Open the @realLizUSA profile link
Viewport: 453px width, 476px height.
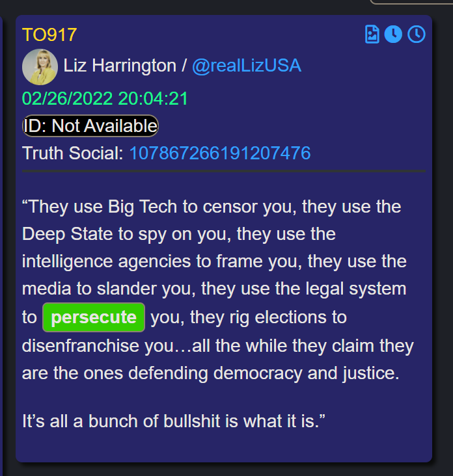247,66
